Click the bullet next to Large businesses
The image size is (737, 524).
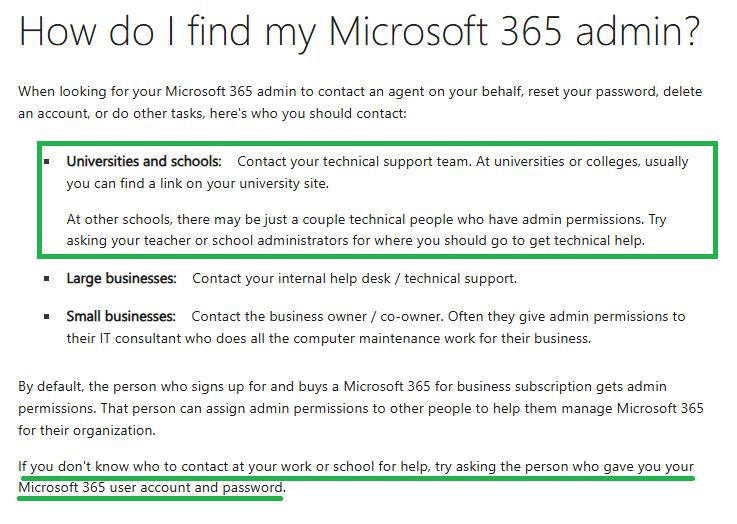(x=47, y=279)
